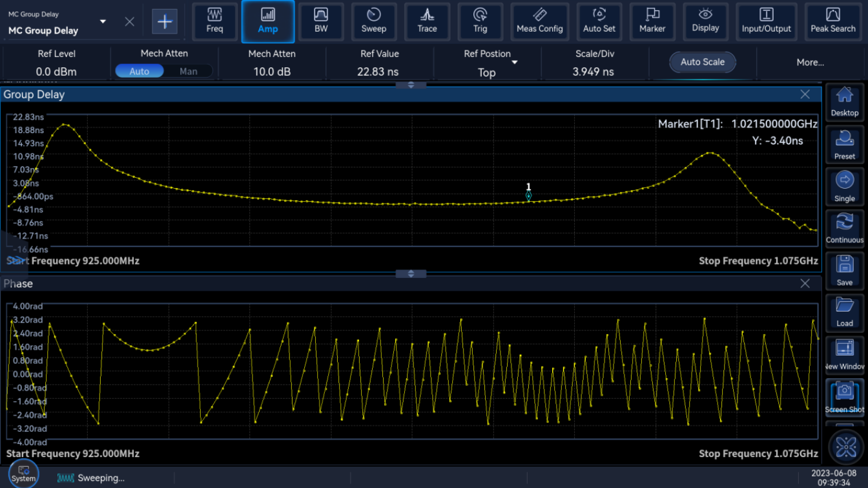Run Auto Set
The width and height of the screenshot is (868, 488).
coord(599,21)
